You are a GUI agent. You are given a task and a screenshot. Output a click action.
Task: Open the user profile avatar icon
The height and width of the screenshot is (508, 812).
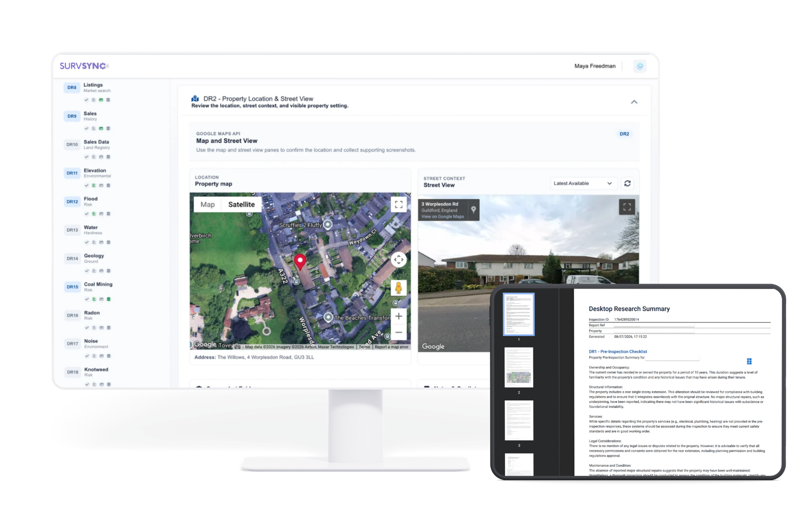tap(640, 66)
